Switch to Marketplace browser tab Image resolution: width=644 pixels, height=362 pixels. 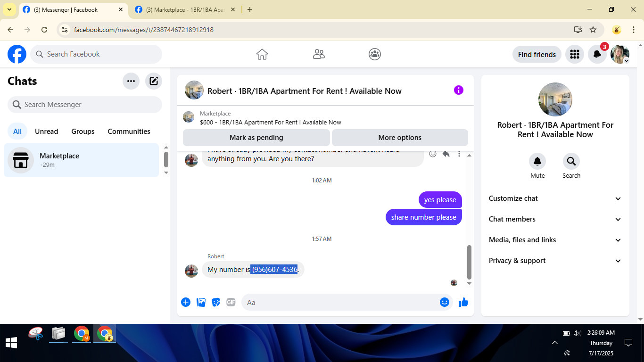(x=185, y=9)
